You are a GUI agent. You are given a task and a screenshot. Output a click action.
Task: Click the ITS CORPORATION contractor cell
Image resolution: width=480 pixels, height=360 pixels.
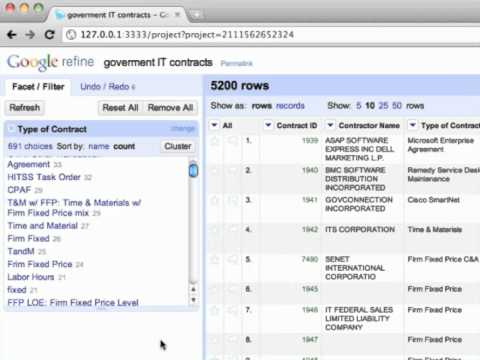point(360,230)
